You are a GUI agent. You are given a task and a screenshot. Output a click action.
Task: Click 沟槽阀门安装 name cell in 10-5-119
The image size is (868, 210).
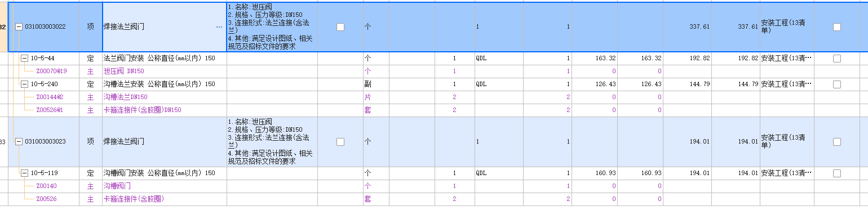(x=165, y=173)
